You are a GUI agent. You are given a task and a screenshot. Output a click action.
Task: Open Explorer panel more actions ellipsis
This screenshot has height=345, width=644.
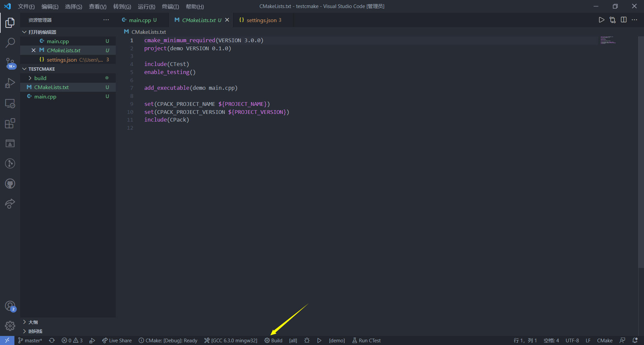tap(106, 20)
